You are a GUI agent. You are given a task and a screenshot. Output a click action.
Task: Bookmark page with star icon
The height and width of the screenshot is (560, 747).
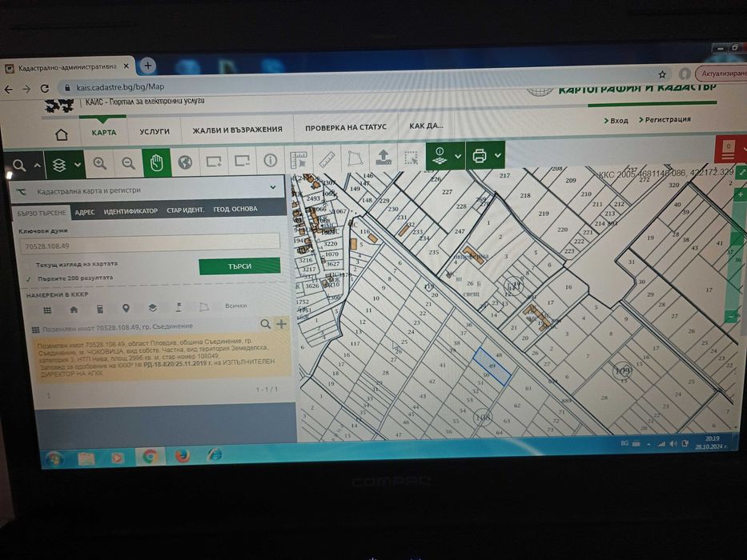point(662,74)
